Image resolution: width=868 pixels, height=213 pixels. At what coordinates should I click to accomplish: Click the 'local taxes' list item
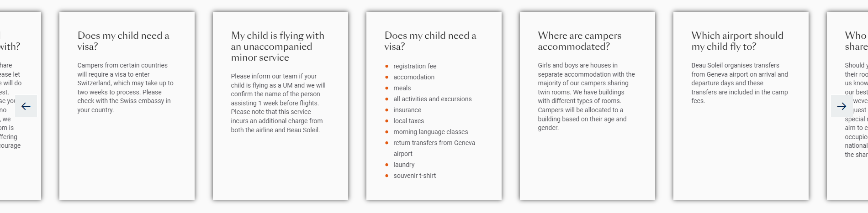(x=408, y=121)
